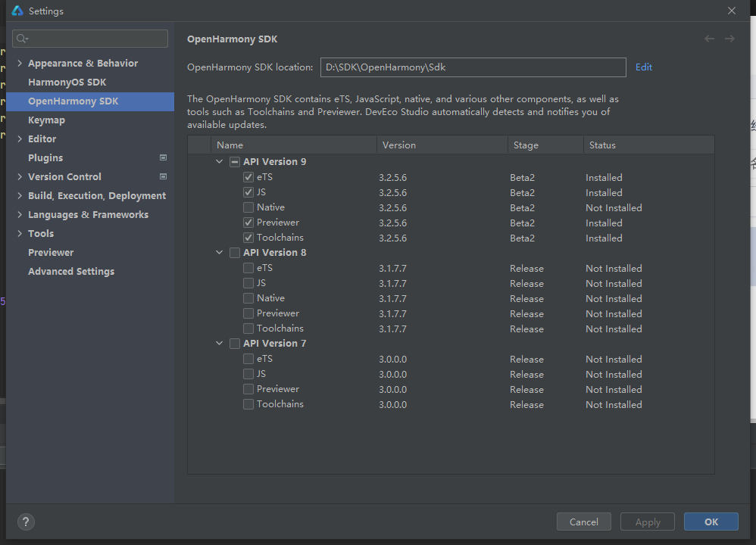Screen dimensions: 756x545
Task: Click the forward navigation arrow
Action: point(729,39)
